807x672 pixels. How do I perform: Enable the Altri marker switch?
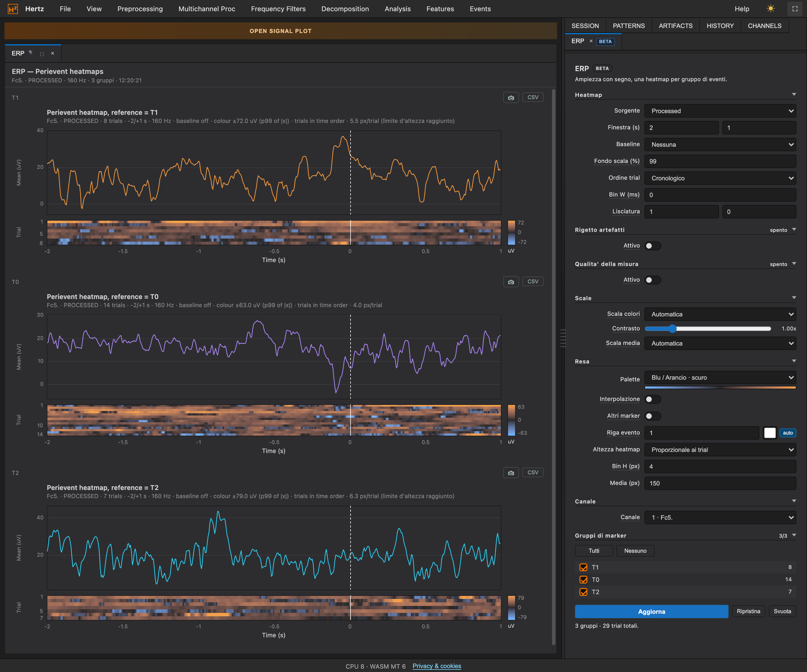tap(653, 416)
